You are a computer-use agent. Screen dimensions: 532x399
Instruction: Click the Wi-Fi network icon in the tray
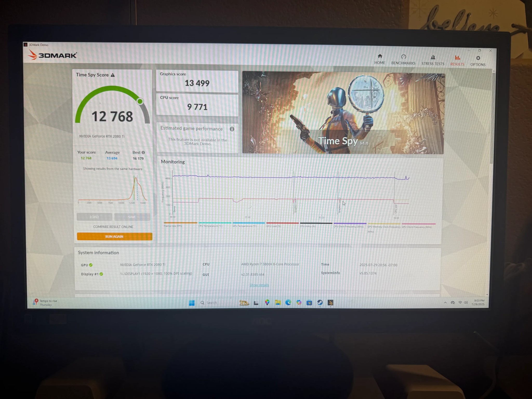[460, 303]
